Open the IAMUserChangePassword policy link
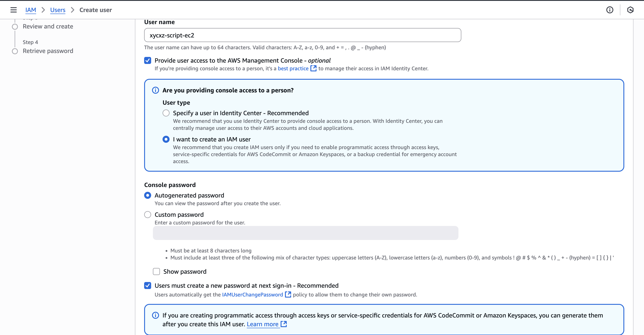 coord(252,294)
